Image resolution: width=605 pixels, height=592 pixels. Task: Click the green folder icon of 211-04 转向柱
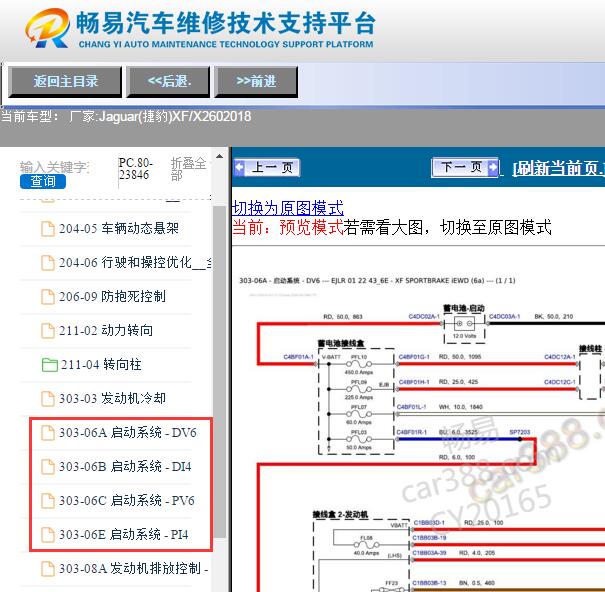pyautogui.click(x=50, y=365)
